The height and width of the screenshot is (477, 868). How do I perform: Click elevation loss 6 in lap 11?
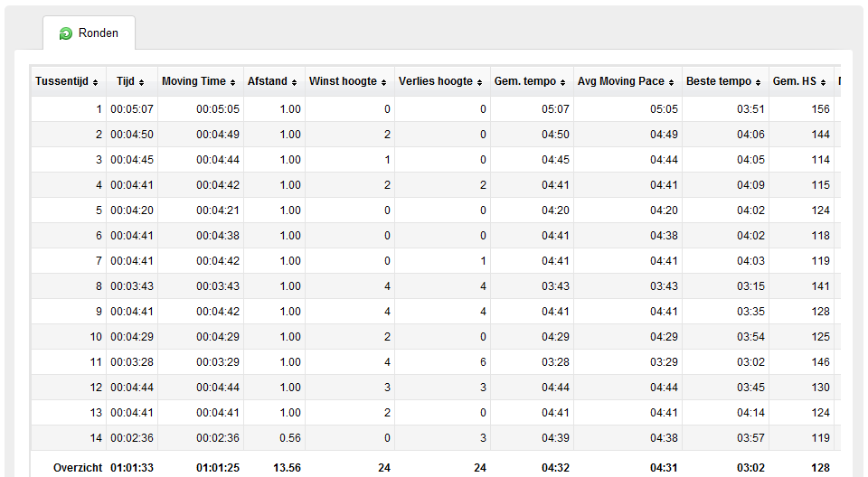tap(483, 362)
